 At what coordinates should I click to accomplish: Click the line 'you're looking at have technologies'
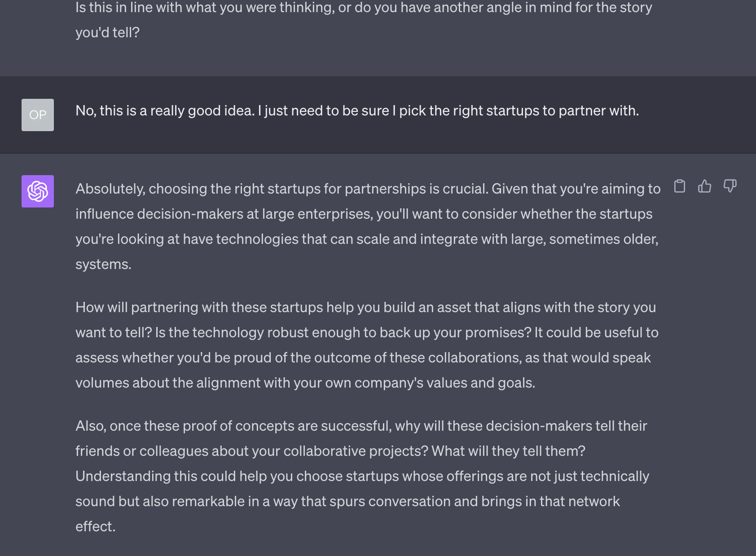[367, 239]
